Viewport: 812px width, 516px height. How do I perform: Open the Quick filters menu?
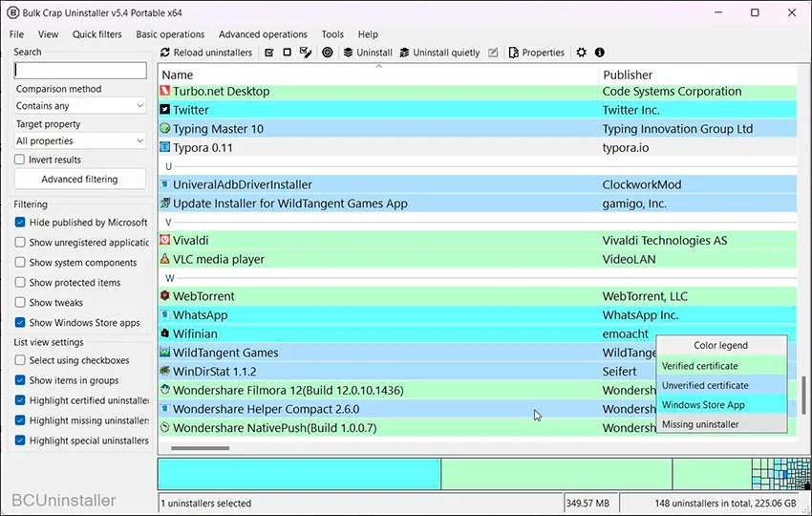pyautogui.click(x=96, y=34)
